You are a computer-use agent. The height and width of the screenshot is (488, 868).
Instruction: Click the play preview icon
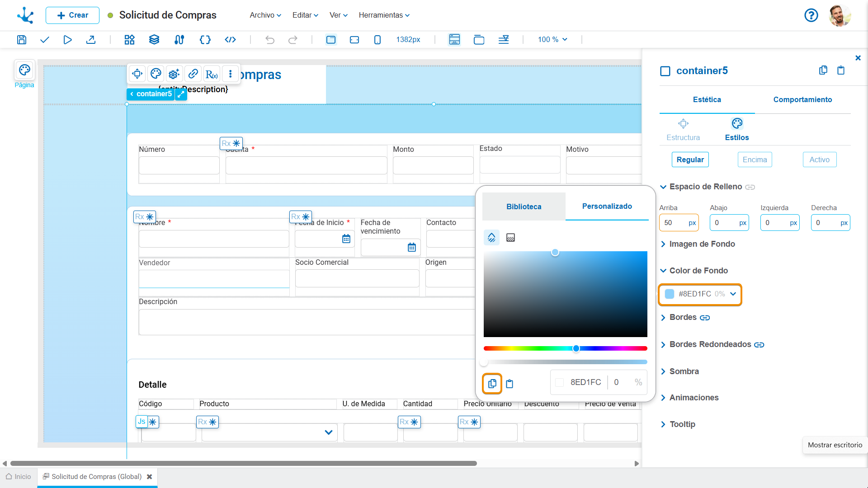(67, 40)
